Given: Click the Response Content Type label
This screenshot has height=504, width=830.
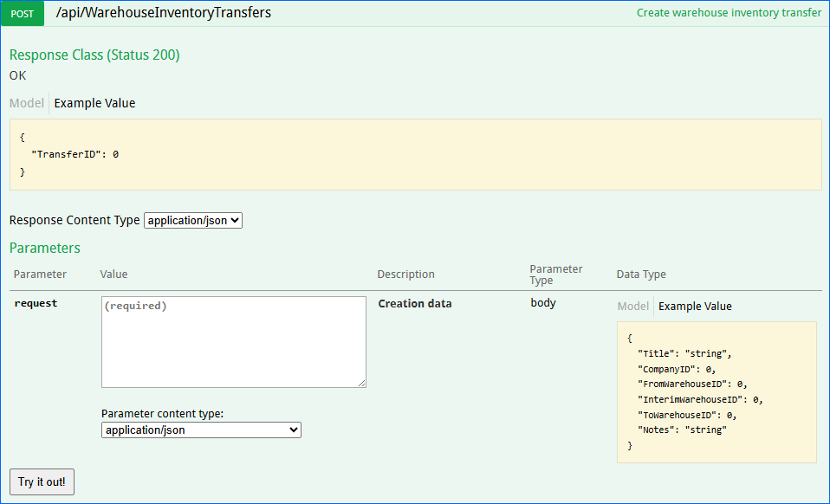Looking at the screenshot, I should [75, 220].
